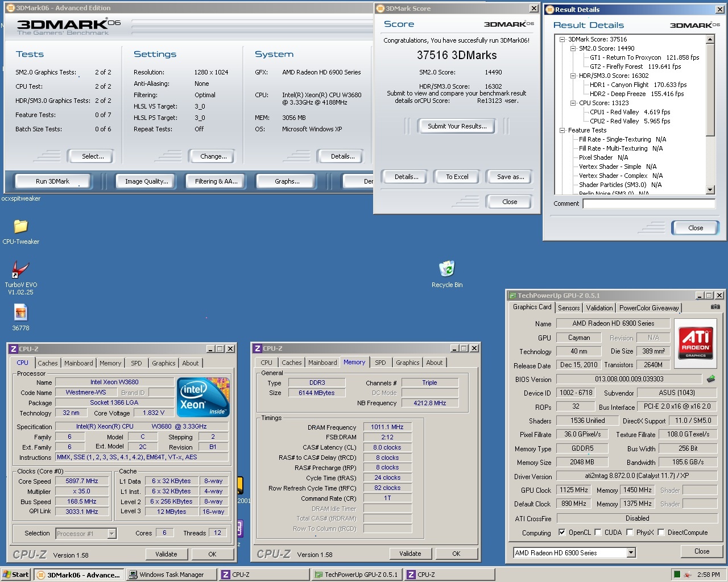Click the Save as... button in Score window

coord(510,177)
